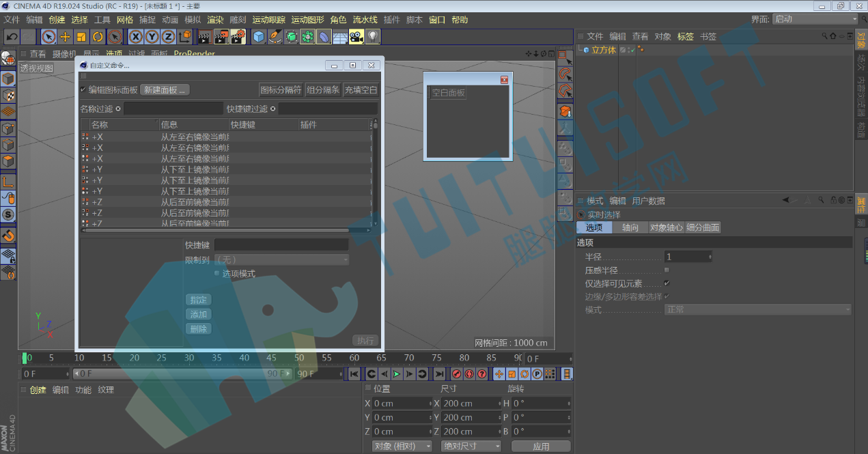
Task: Click the undo arrow icon
Action: (12, 36)
